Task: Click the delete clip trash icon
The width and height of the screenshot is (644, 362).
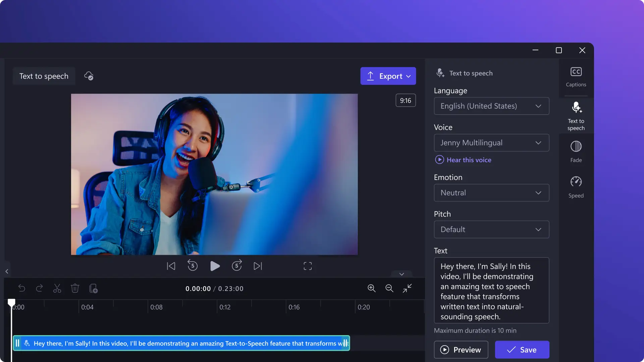Action: [x=75, y=289]
